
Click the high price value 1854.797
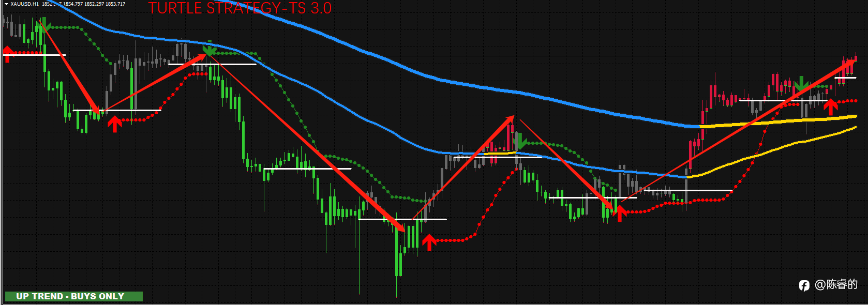click(x=73, y=4)
